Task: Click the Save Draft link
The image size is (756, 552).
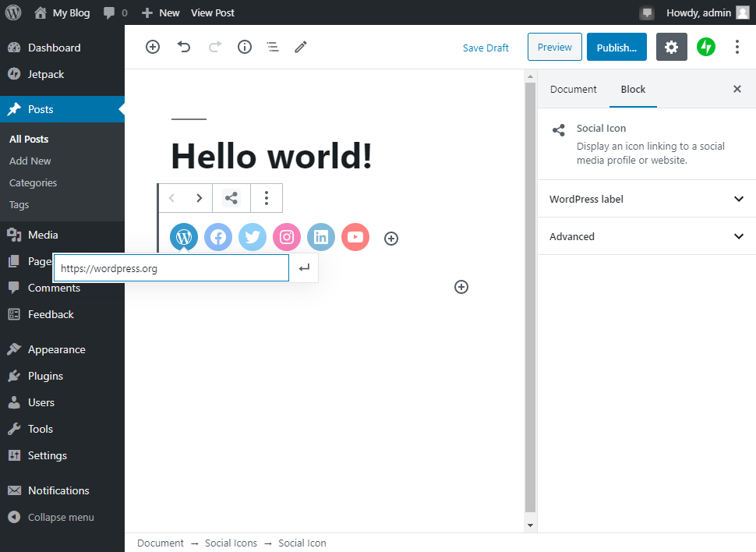Action: (x=486, y=48)
